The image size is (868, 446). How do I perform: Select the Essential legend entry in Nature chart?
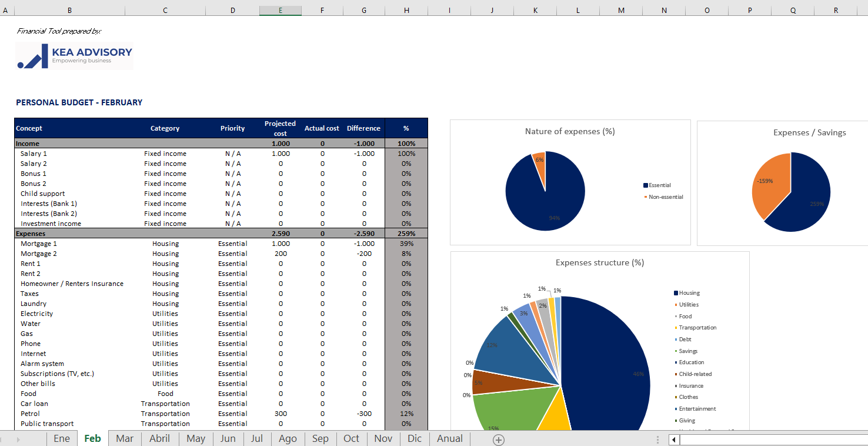[659, 185]
